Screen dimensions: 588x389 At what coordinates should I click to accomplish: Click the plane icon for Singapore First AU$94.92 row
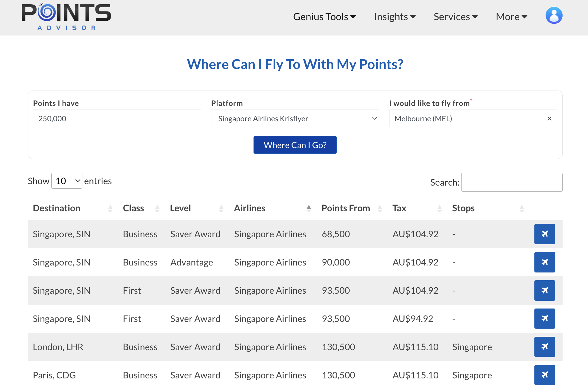coord(544,319)
